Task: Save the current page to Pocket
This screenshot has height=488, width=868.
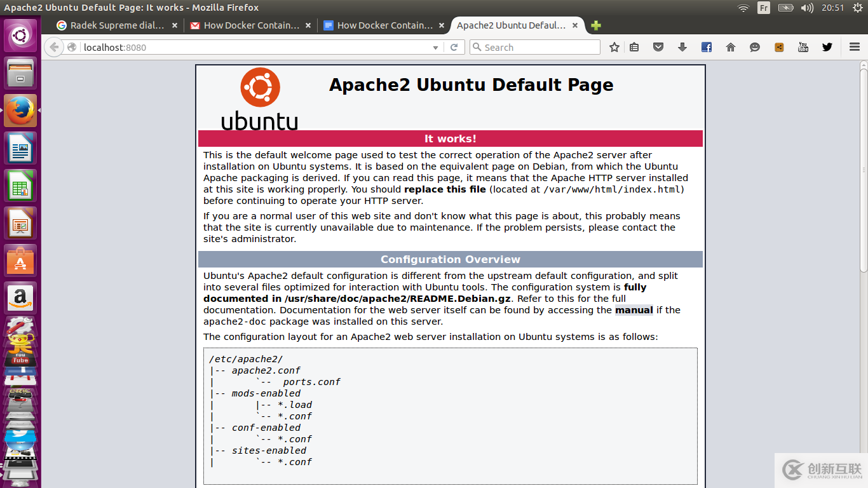Action: click(x=658, y=47)
